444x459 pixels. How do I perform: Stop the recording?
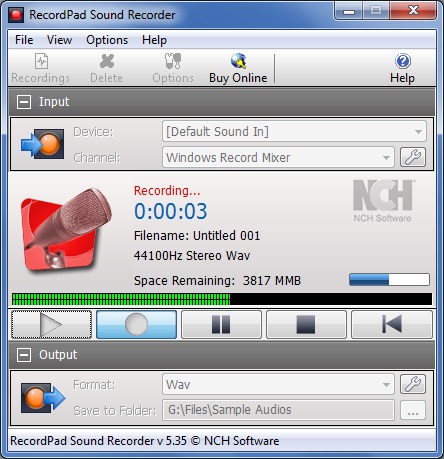[x=306, y=324]
